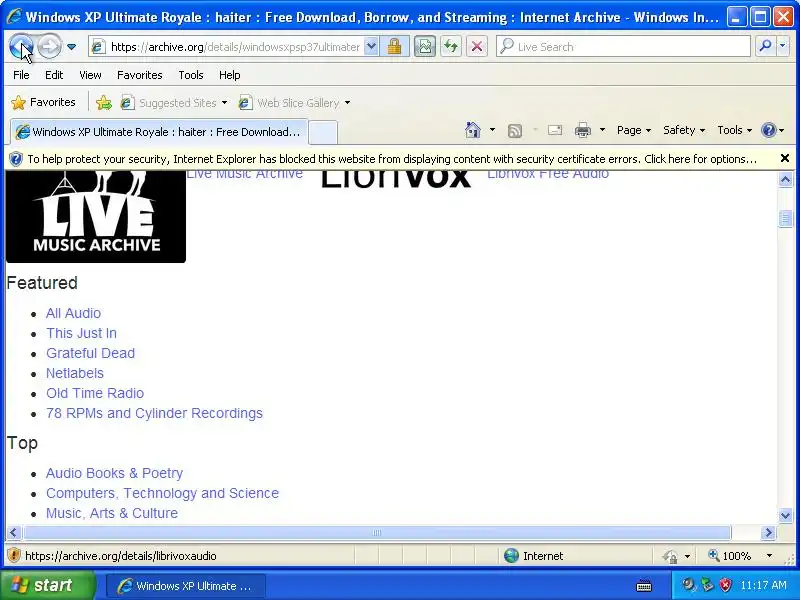
Task: Open the Grateful Dead link
Action: pos(90,353)
